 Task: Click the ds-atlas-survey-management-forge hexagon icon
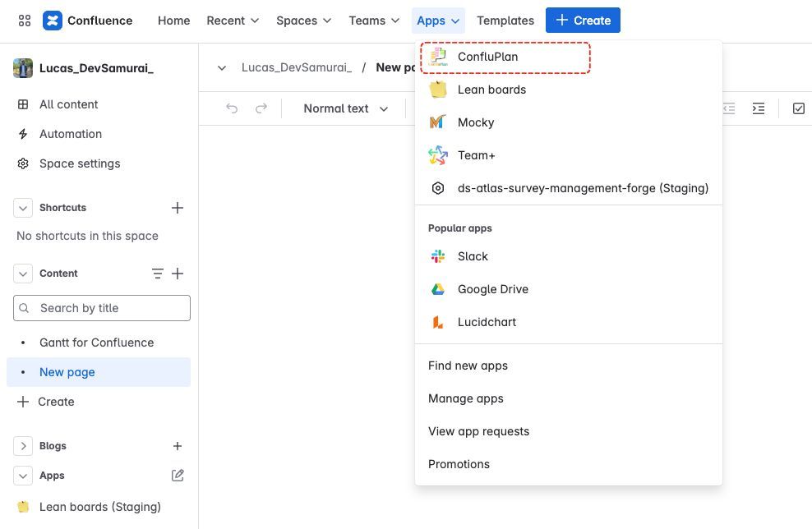pos(438,188)
